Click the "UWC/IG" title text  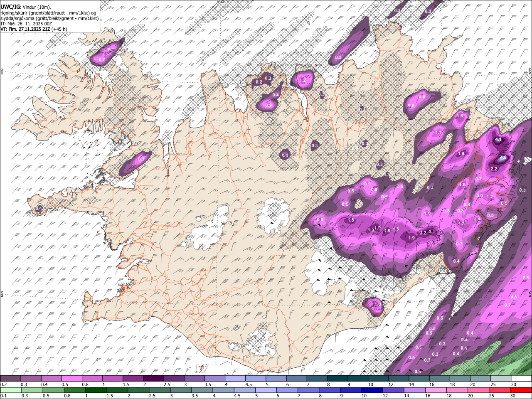(x=10, y=6)
